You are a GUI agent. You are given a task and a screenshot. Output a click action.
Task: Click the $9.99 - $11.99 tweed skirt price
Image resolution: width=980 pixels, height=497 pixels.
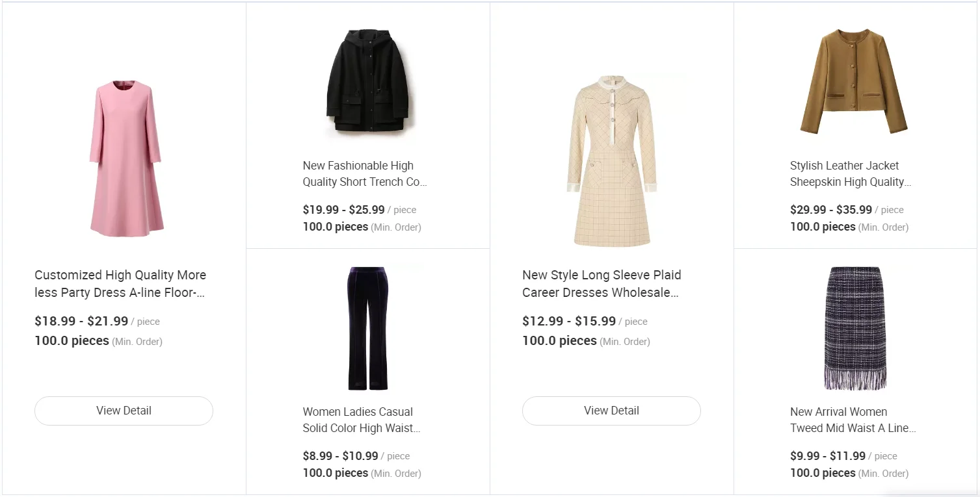click(x=827, y=456)
